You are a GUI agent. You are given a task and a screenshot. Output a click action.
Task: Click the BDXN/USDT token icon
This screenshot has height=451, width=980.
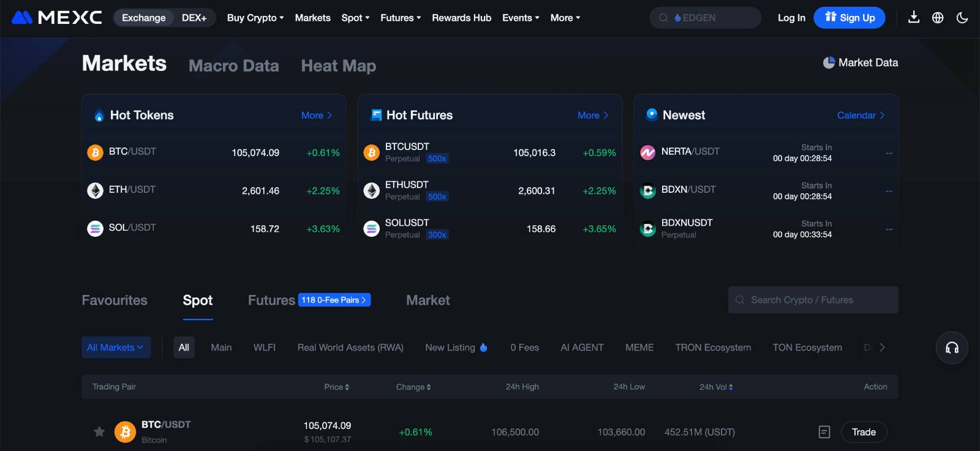[x=648, y=191]
